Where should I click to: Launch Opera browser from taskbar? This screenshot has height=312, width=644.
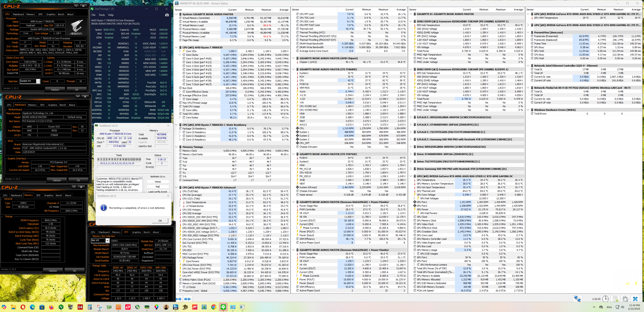23,307
